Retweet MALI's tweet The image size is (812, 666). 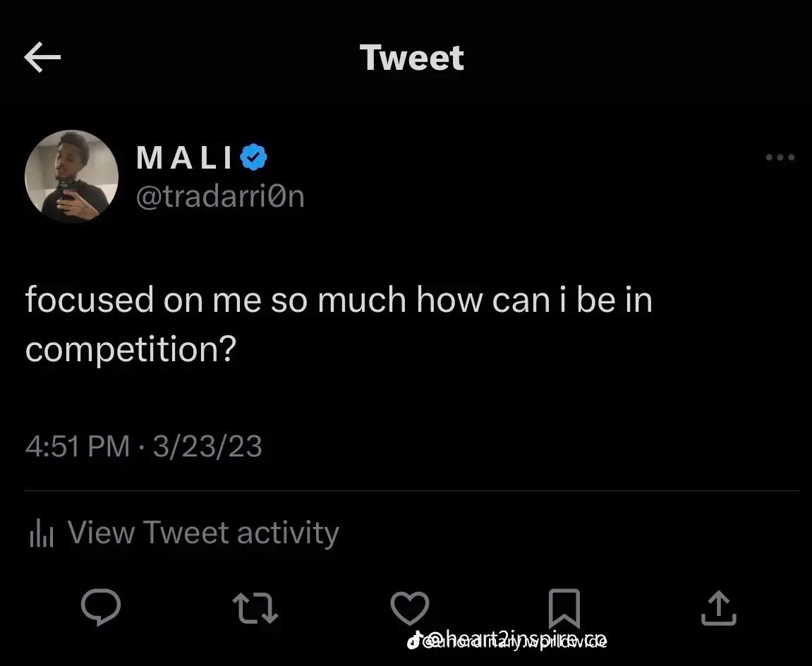click(255, 608)
